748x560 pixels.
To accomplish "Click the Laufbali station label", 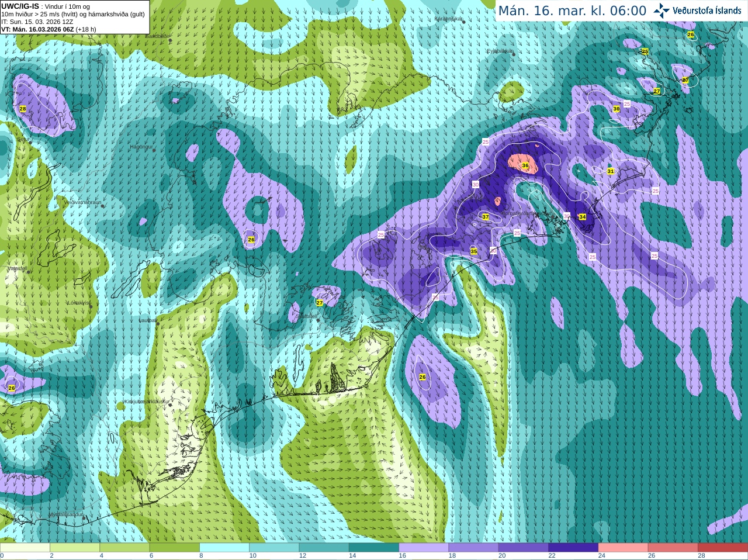I will 147,320.
